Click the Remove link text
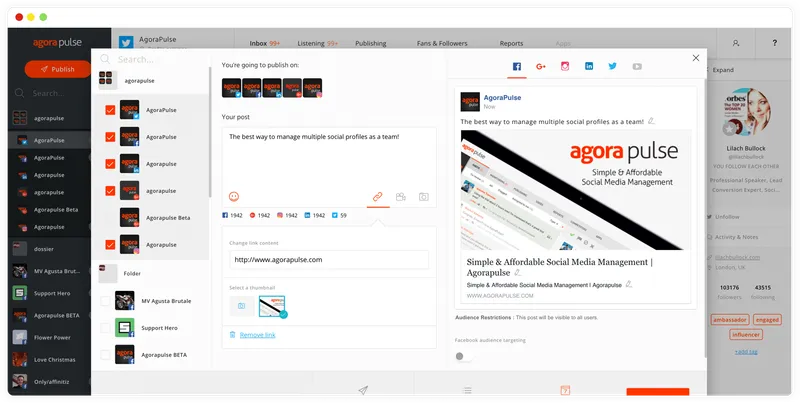 coord(258,335)
